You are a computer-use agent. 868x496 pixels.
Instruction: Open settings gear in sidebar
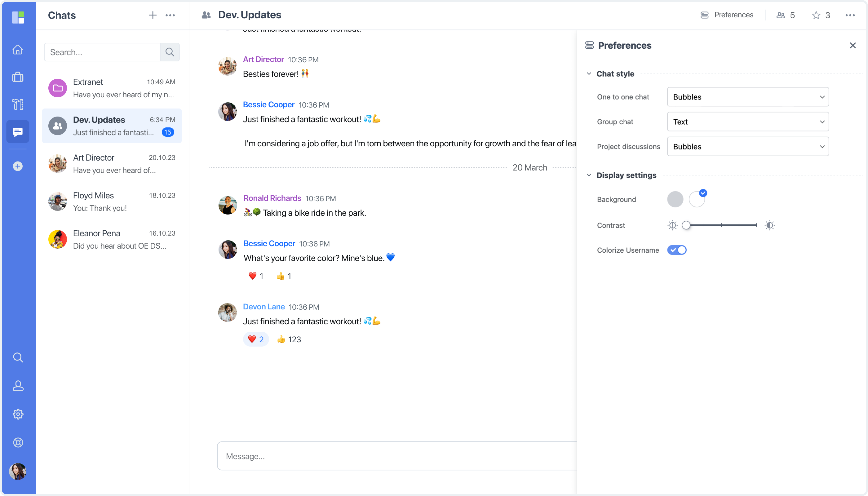[18, 414]
